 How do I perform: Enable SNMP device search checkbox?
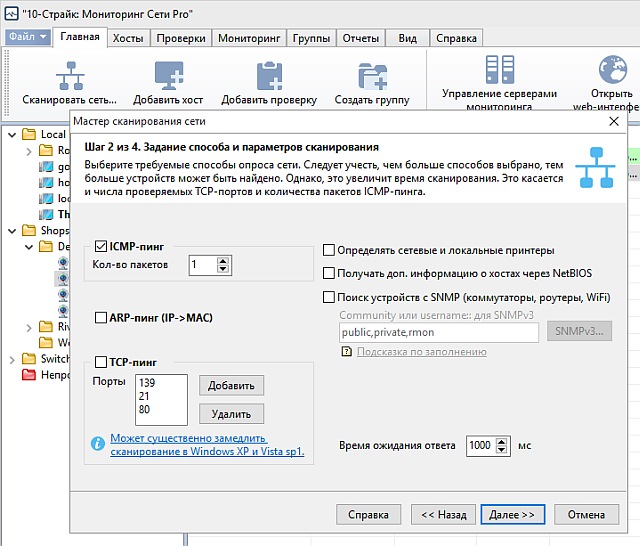329,297
